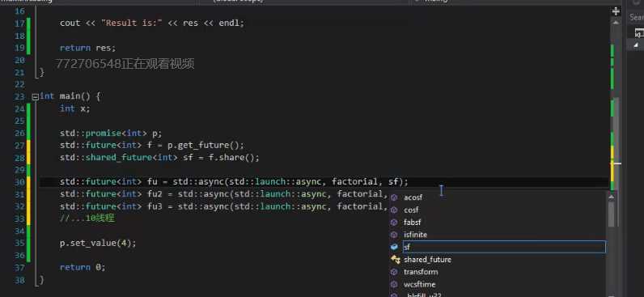The width and height of the screenshot is (644, 297).
Task: Select the cosf function icon in suggestions
Action: (x=394, y=210)
